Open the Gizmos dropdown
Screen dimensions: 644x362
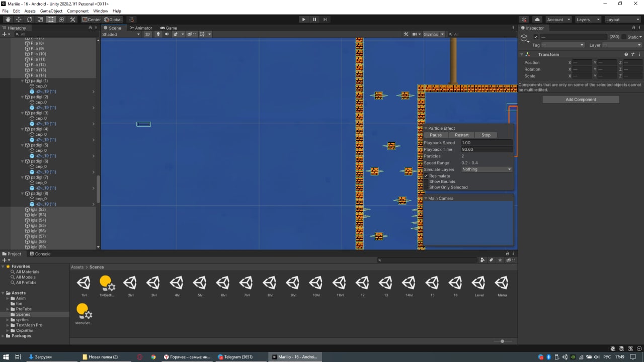click(434, 34)
